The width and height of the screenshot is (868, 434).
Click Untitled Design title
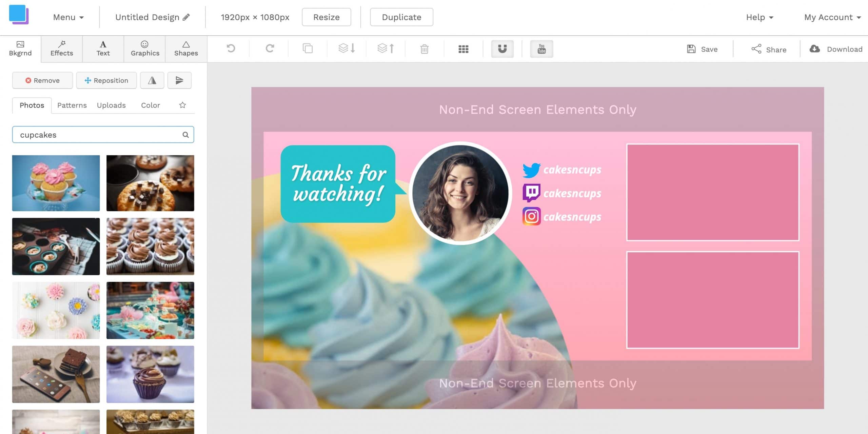[147, 17]
